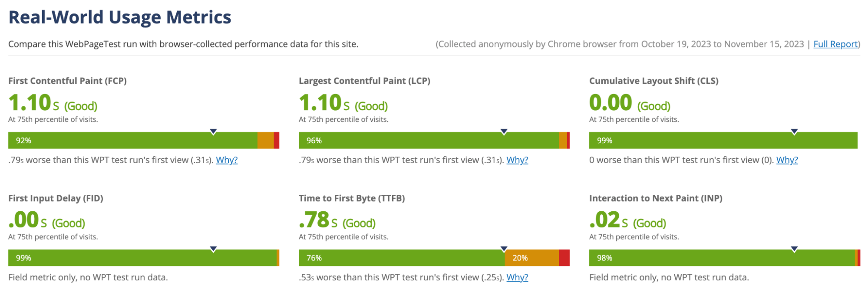868x299 pixels.
Task: Click the LCP bar position marker triangle
Action: tap(504, 130)
